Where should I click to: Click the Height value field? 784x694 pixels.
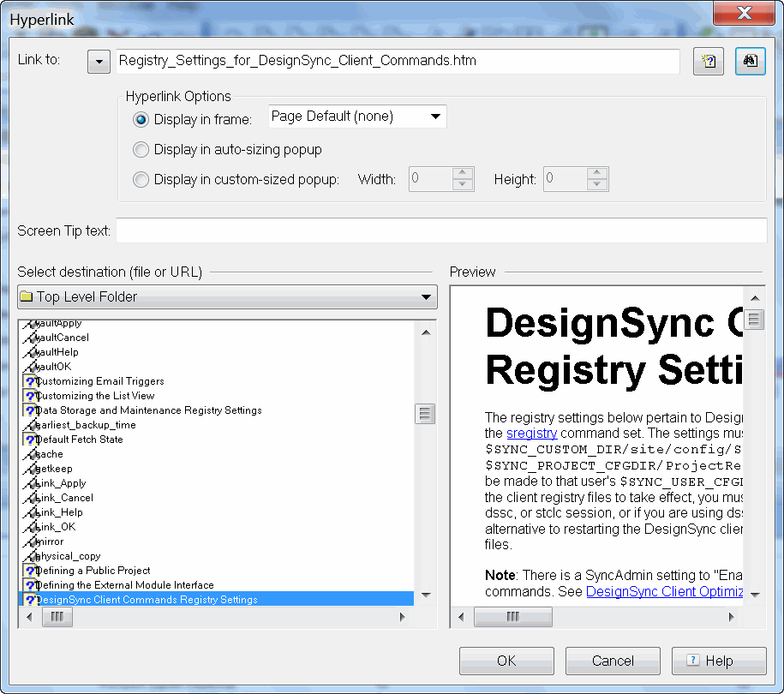565,179
